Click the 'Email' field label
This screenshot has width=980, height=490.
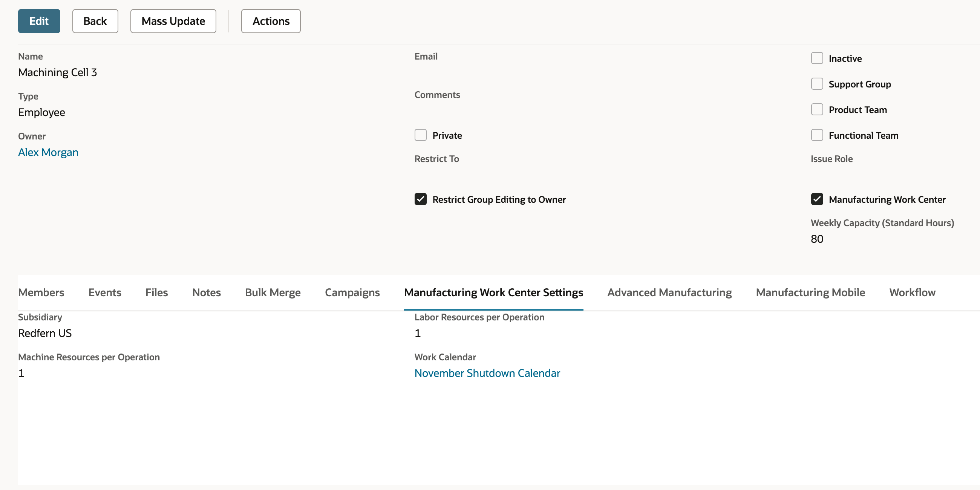[x=426, y=56]
